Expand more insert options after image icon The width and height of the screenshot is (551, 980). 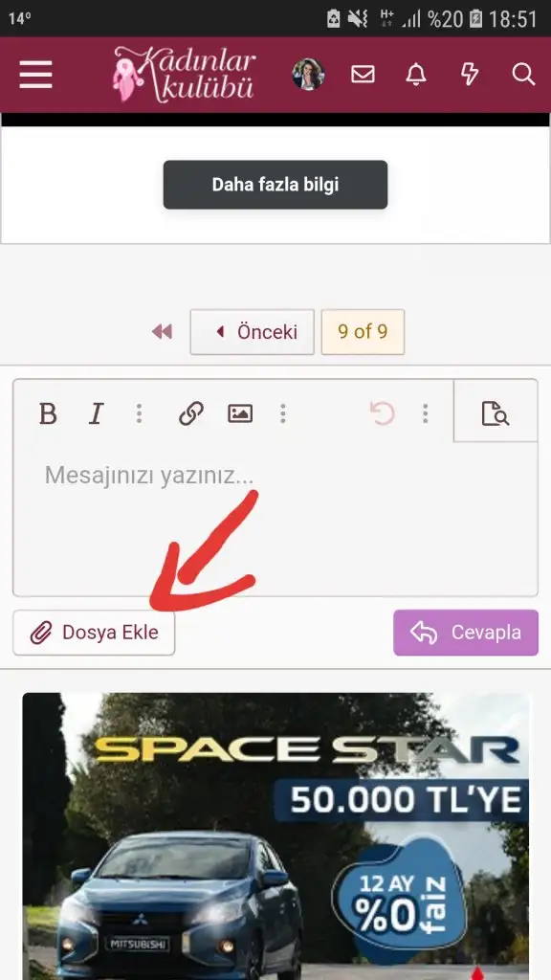pyautogui.click(x=283, y=413)
